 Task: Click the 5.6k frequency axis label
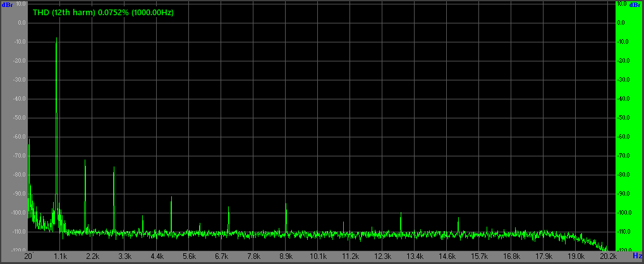click(x=190, y=256)
